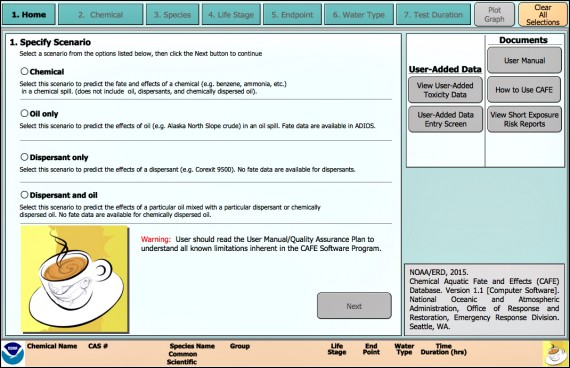Click the Next button
Screen dimensions: 570x368
click(x=354, y=306)
